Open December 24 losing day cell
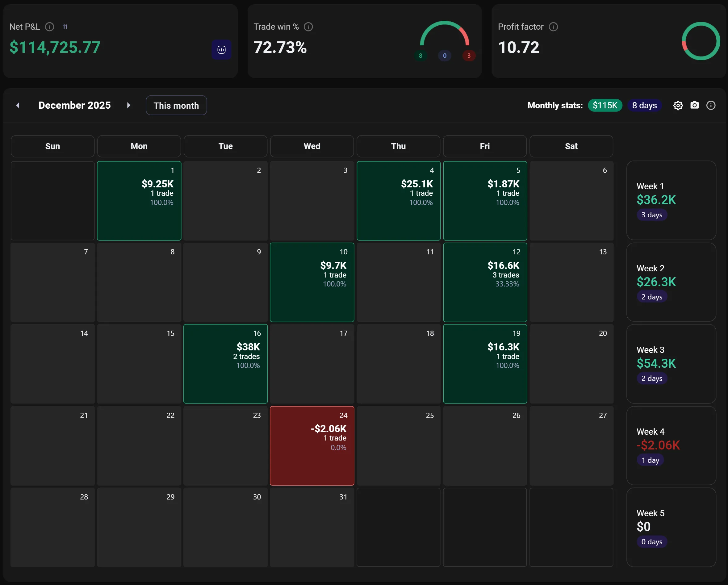This screenshot has height=585, width=728. point(312,445)
